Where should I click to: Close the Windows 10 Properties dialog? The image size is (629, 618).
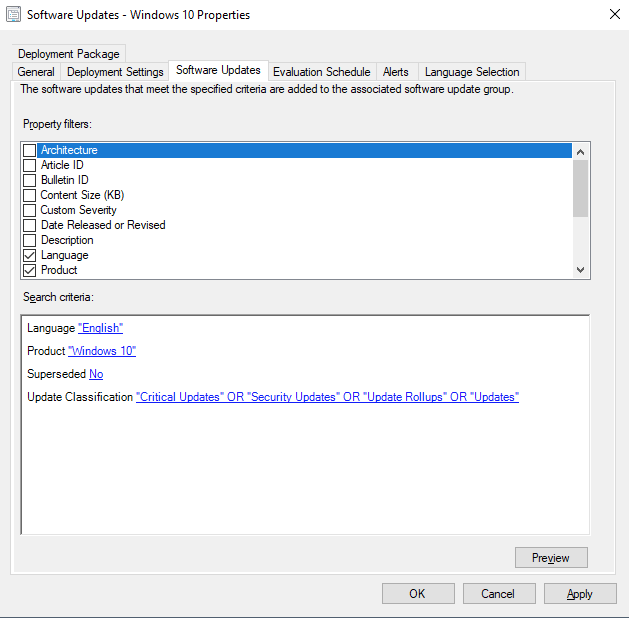(615, 14)
